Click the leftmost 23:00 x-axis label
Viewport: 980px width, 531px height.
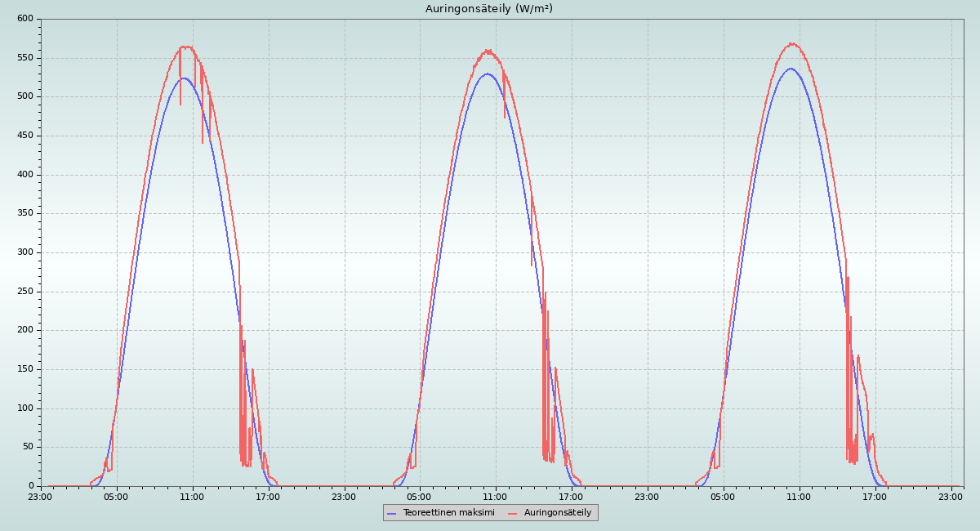tap(40, 497)
